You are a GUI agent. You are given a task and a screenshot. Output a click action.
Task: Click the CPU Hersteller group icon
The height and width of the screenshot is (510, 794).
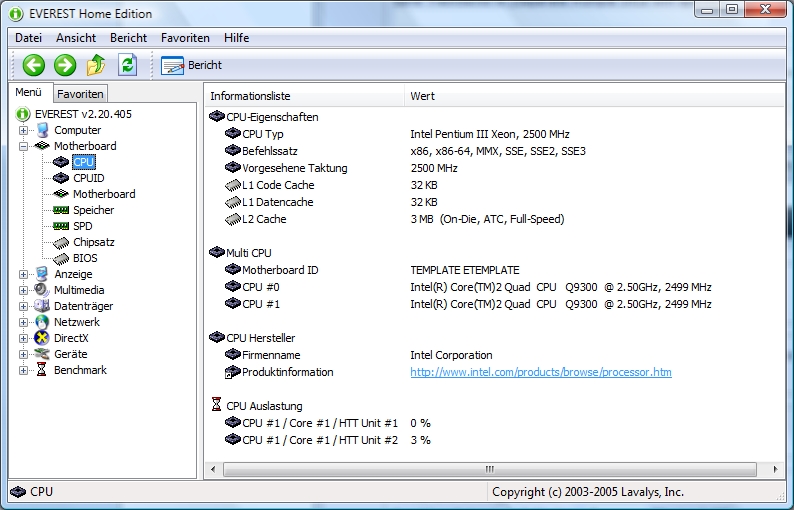pos(217,337)
